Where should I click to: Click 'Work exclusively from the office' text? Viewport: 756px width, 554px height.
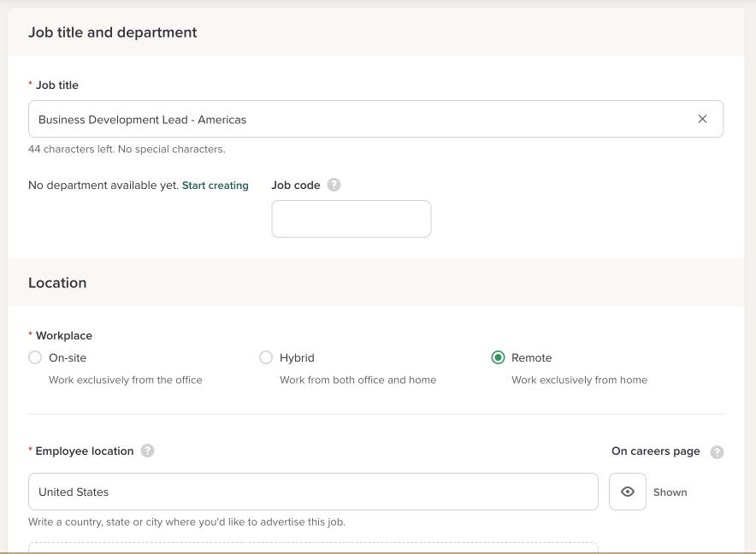point(126,380)
